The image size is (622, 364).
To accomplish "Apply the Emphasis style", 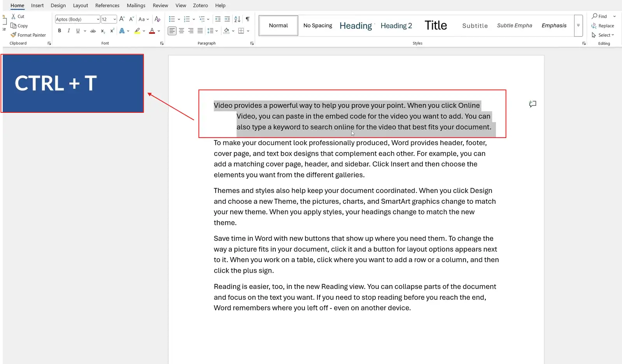I will click(554, 26).
